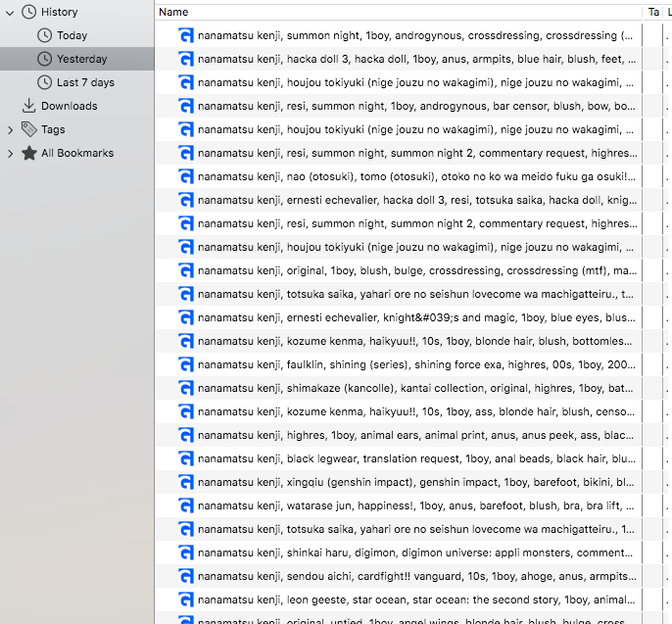Click favicon of leon geeste, star ocean entry
The image size is (672, 624).
[x=186, y=600]
